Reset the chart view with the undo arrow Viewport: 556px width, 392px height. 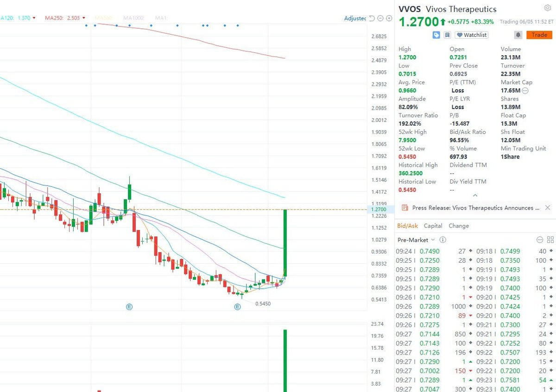tap(372, 18)
